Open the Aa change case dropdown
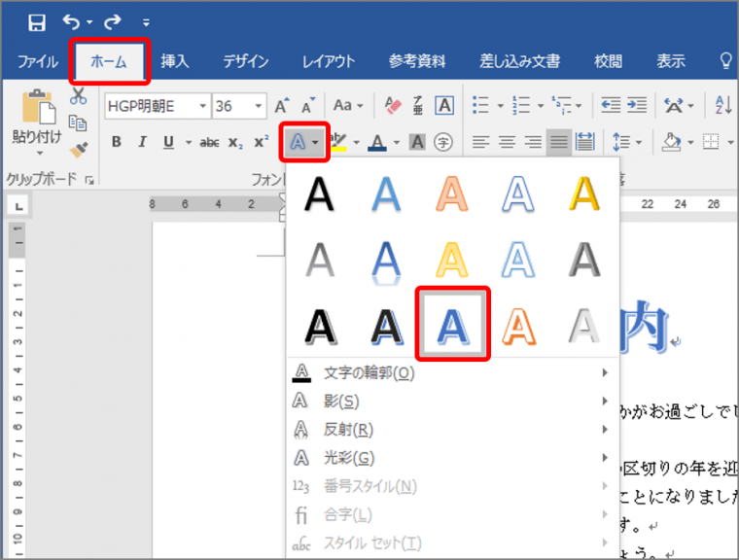This screenshot has width=739, height=560. coord(348,105)
